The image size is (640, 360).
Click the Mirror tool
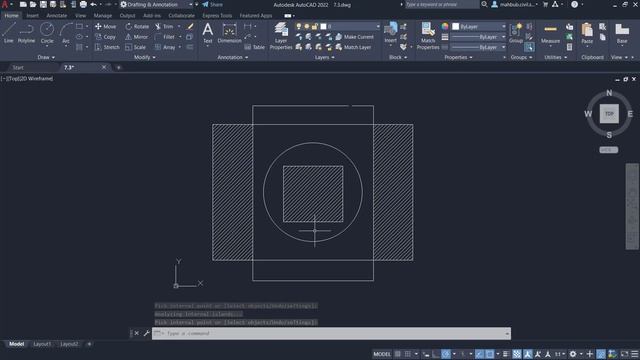(136, 37)
